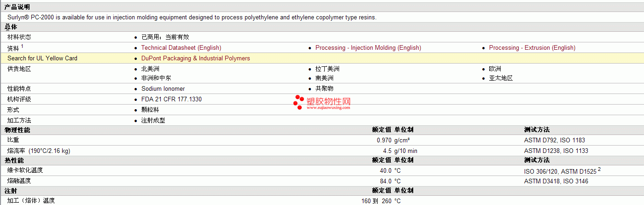
Task: Select the Surlyn PC-2000 description sentence
Action: (x=192, y=17)
